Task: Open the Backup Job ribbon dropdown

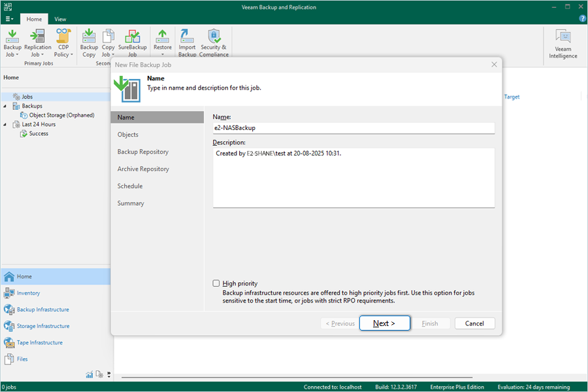Action: point(12,43)
